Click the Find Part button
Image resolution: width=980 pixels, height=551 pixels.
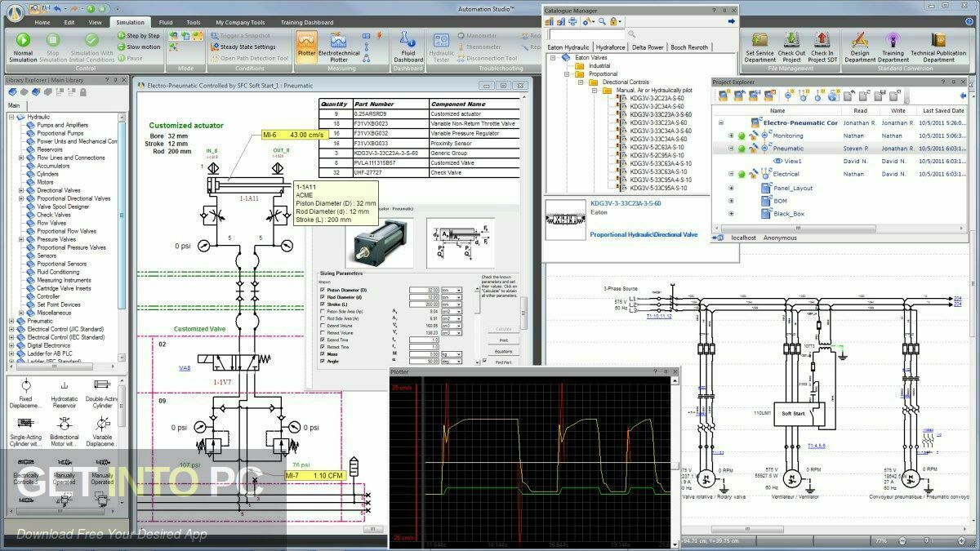pyautogui.click(x=504, y=362)
